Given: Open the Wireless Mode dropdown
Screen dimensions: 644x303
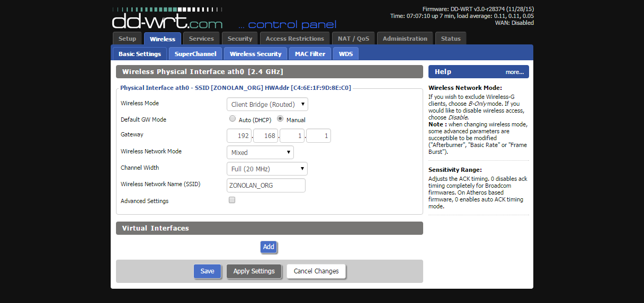Looking at the screenshot, I should pyautogui.click(x=267, y=104).
